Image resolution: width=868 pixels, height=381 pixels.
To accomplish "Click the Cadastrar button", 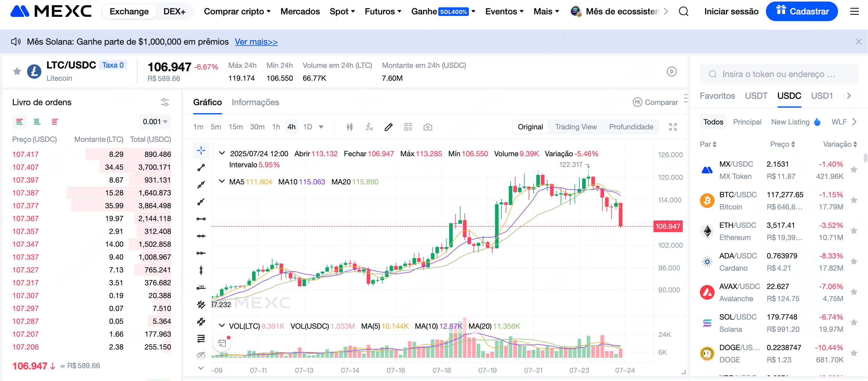I will point(802,11).
